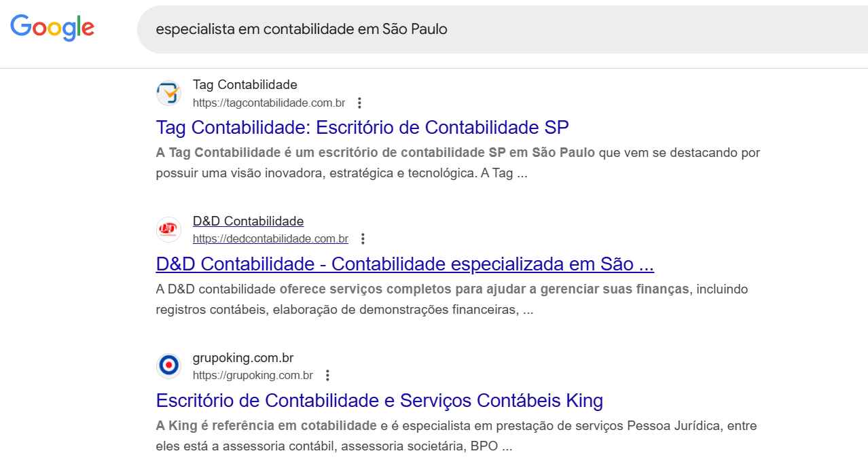Open the Escritório de Contabilidade King result
The height and width of the screenshot is (464, 868).
click(378, 401)
